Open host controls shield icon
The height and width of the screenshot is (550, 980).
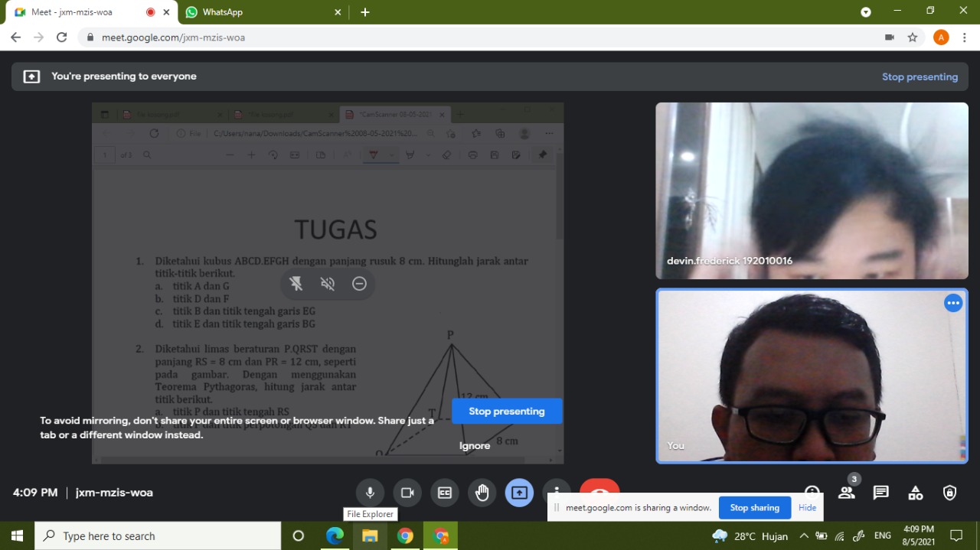coord(950,493)
